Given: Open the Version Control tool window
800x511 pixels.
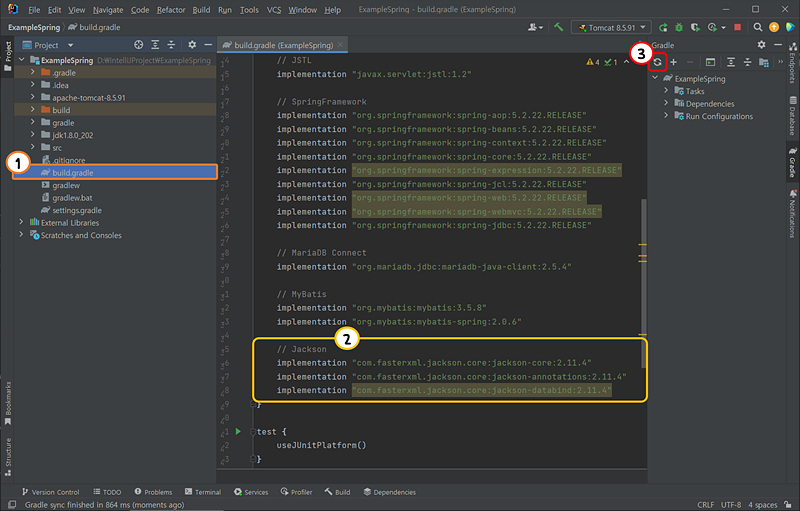Looking at the screenshot, I should click(51, 492).
